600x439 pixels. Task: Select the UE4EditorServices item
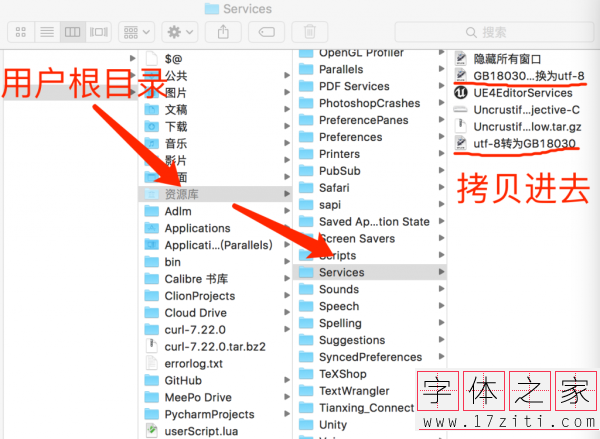point(523,93)
